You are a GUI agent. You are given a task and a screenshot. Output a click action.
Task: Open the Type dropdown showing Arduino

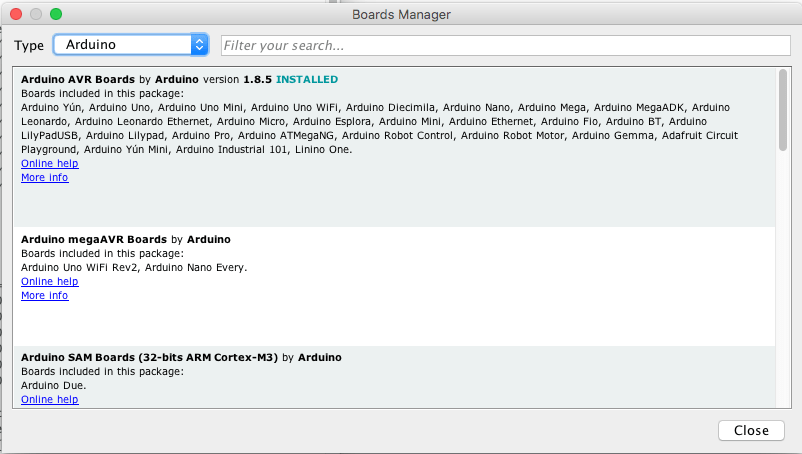(131, 45)
